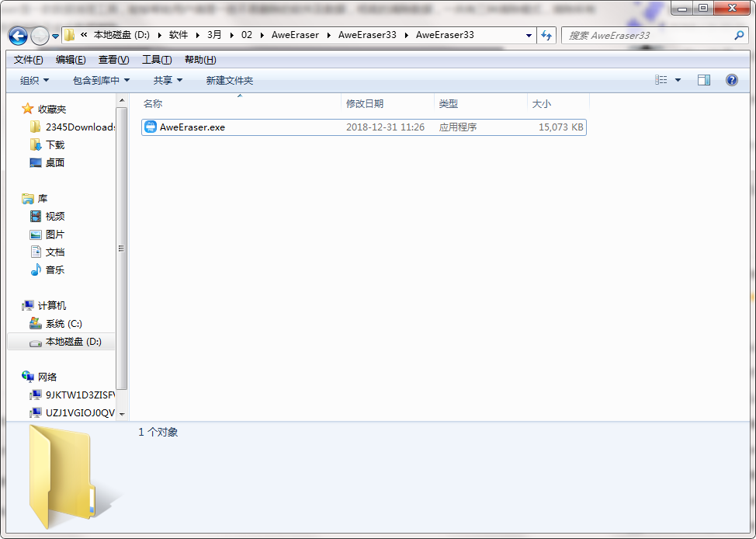Image resolution: width=756 pixels, height=539 pixels.
Task: Click the 下载 folder icon
Action: click(35, 144)
